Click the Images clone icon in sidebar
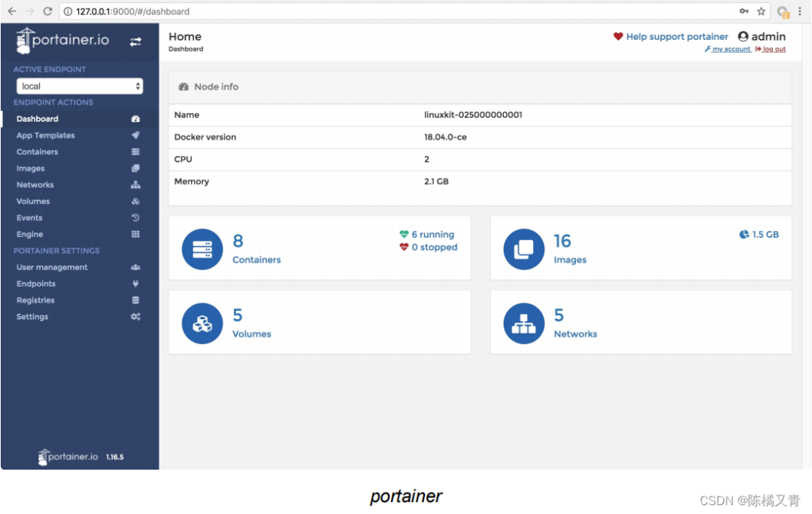812x514 pixels. (x=135, y=169)
